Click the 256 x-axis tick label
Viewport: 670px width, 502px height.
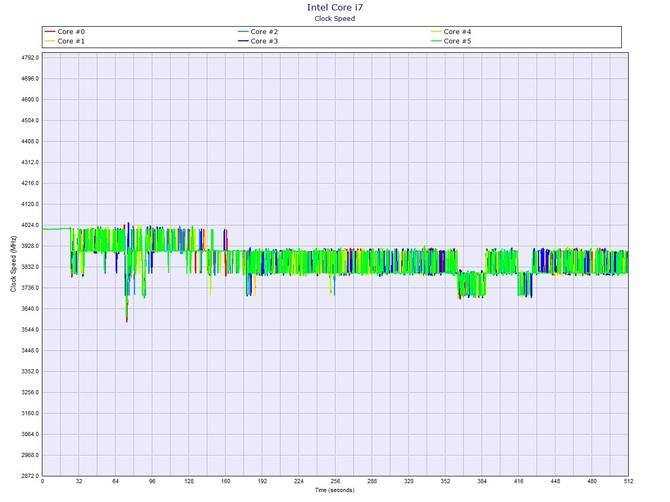coord(335,481)
